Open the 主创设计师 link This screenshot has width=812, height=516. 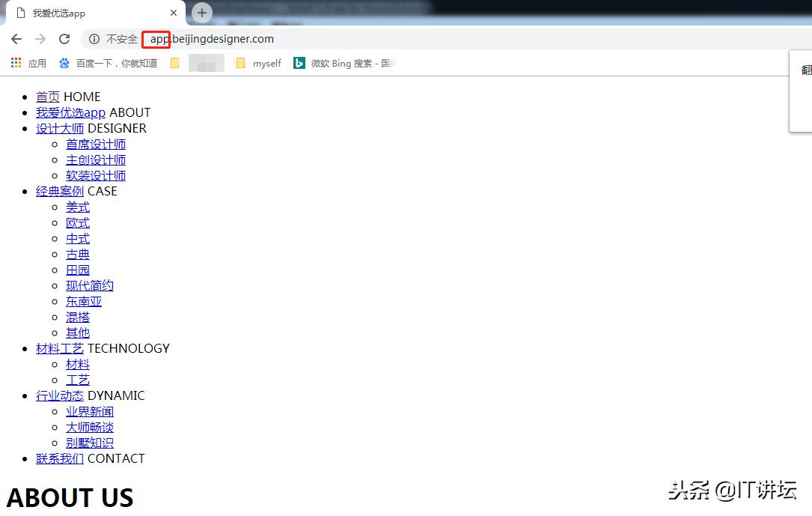pyautogui.click(x=96, y=160)
